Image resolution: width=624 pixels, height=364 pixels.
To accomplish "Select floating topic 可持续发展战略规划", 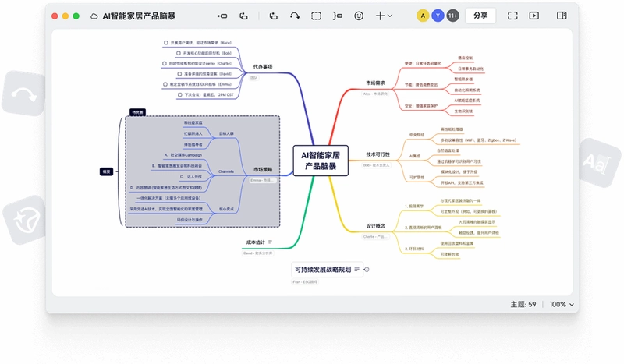I will click(323, 270).
